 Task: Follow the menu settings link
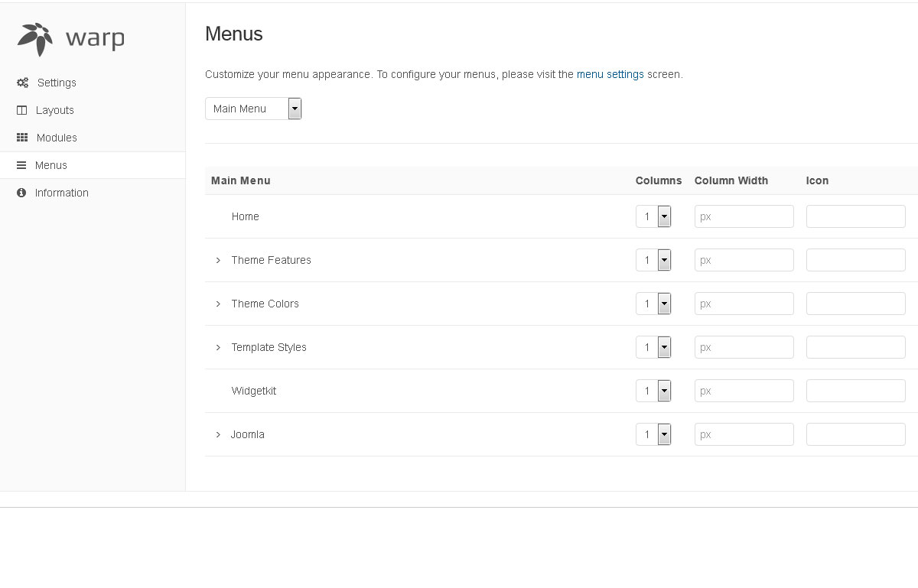(x=610, y=74)
